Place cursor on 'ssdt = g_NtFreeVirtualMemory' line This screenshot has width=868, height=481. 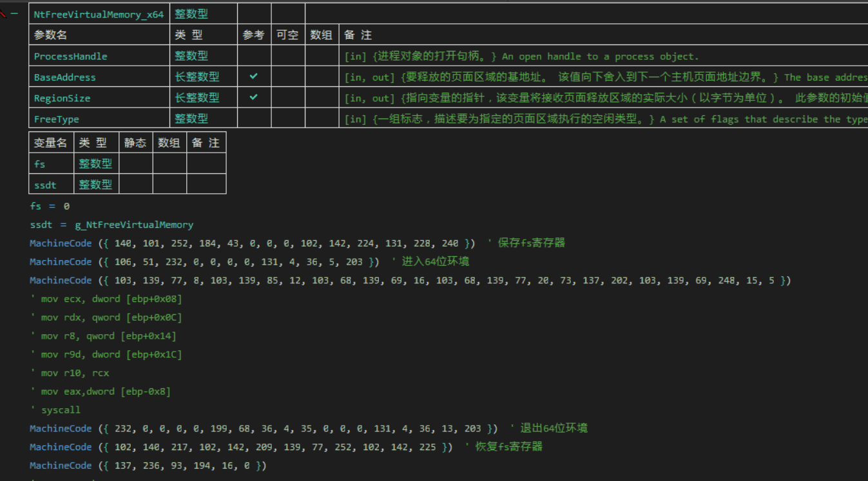click(x=111, y=225)
